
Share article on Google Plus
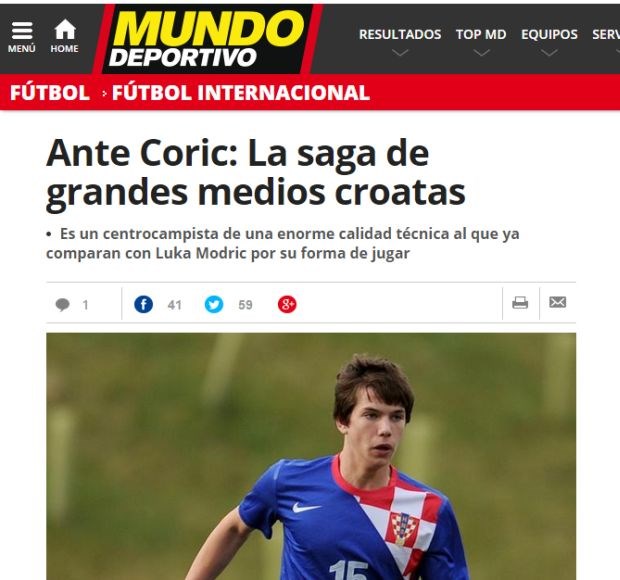coord(287,304)
